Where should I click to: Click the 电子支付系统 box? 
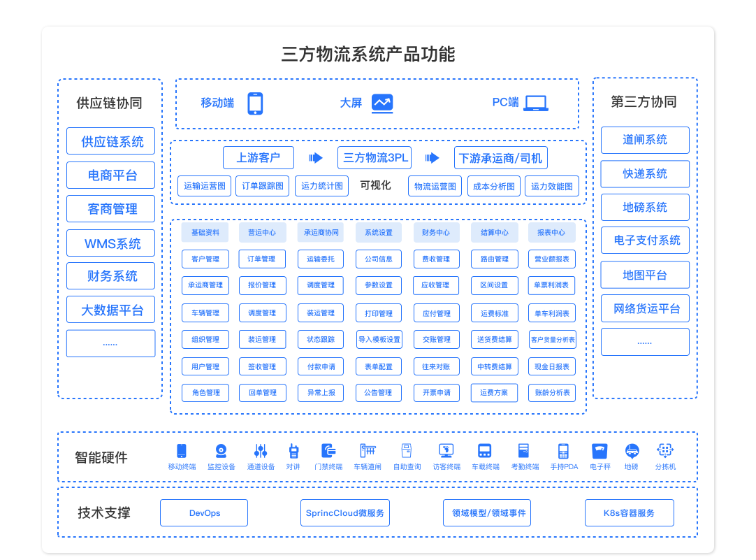pyautogui.click(x=645, y=240)
